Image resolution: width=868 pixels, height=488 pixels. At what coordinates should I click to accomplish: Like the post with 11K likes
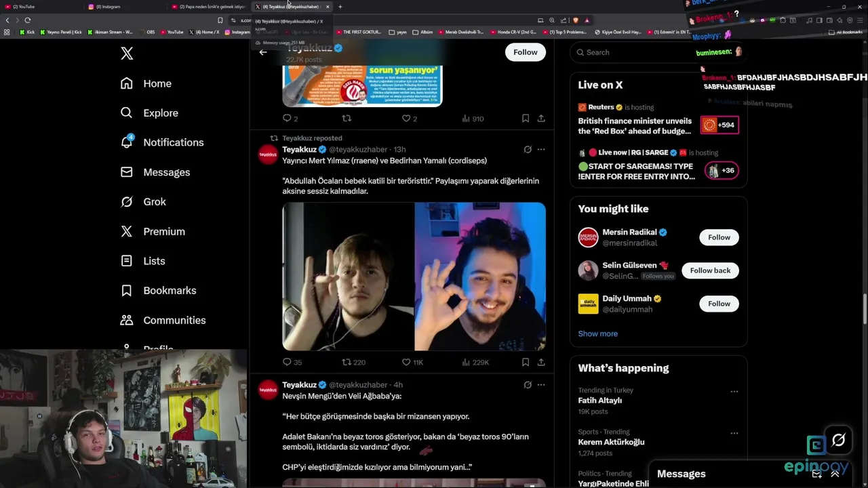coord(413,363)
